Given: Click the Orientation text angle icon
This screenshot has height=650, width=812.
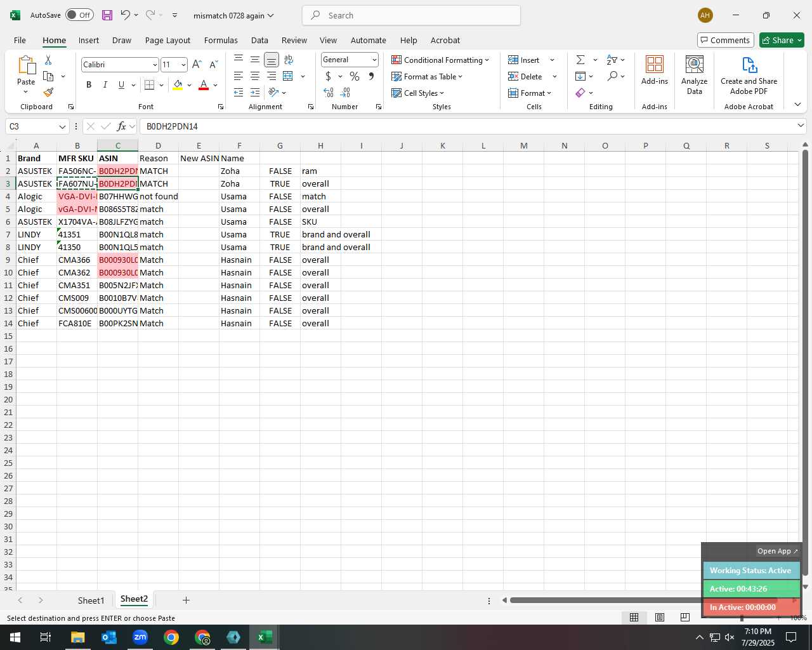Looking at the screenshot, I should click(274, 93).
